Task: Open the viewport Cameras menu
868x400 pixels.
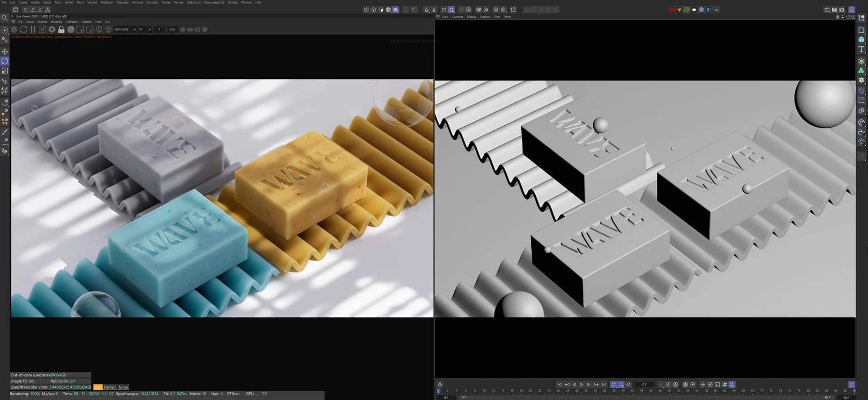Action: pos(458,17)
